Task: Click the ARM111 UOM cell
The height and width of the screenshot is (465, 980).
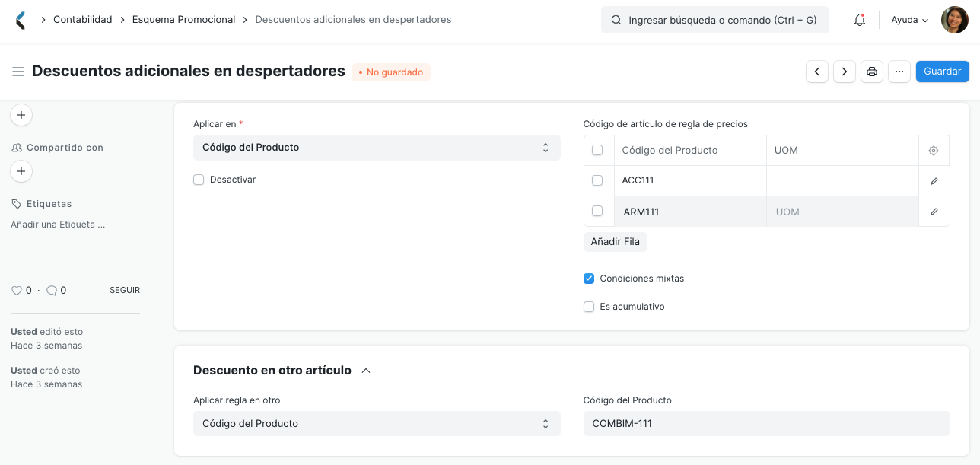Action: 842,212
